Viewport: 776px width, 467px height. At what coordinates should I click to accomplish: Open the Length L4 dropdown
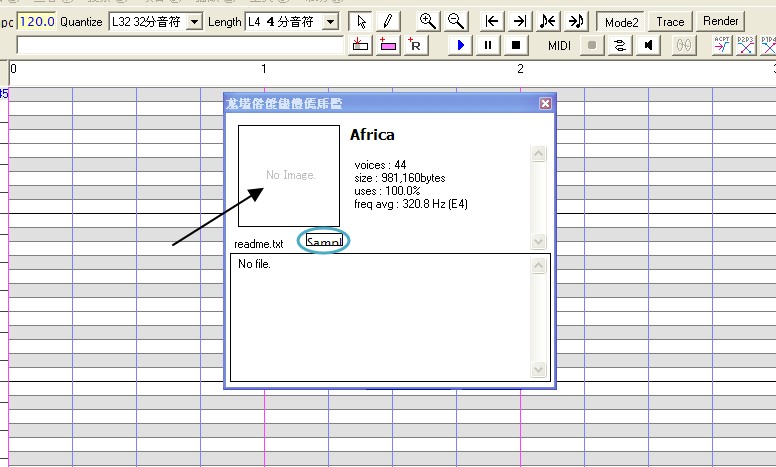331,22
